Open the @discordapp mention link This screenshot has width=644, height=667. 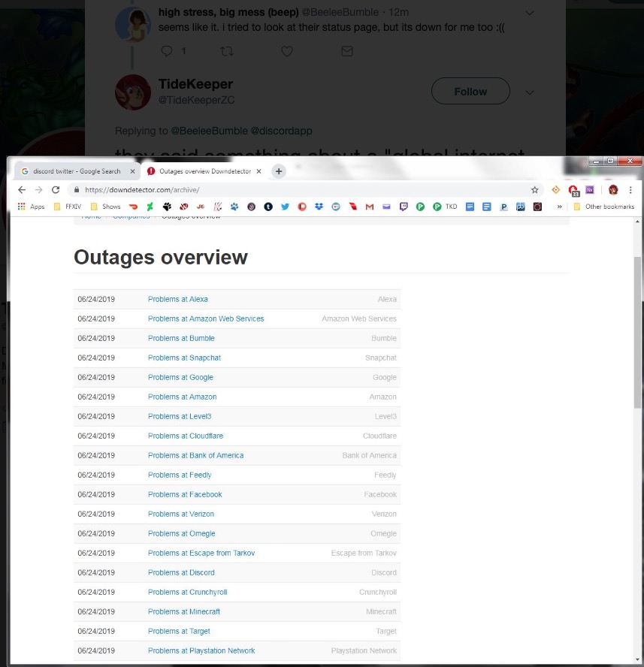[x=281, y=131]
